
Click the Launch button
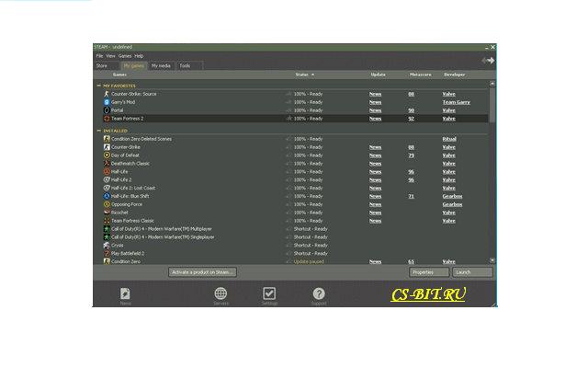click(x=472, y=272)
